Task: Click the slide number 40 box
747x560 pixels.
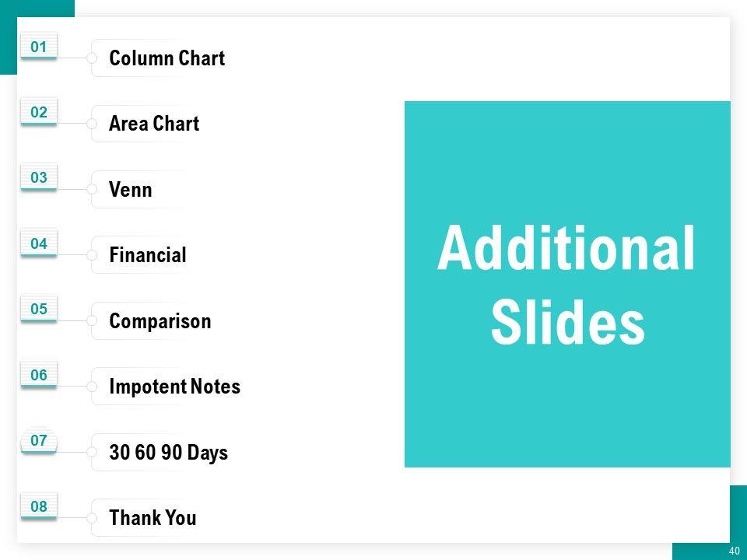Action: tap(733, 551)
